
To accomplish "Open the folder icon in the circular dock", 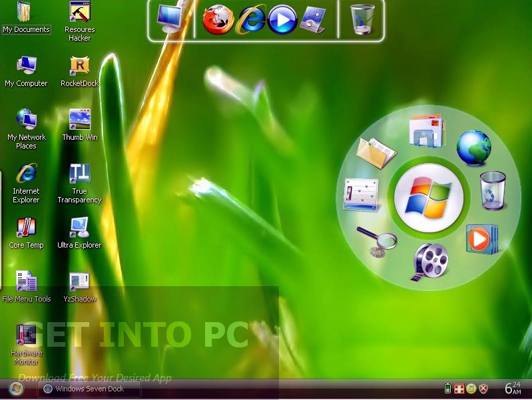I will click(x=376, y=152).
